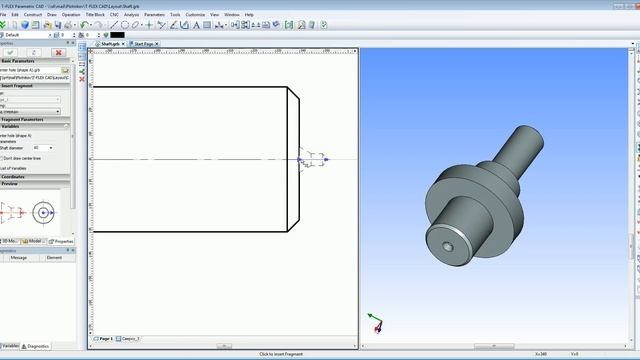
Task: Open the Print icon dropdown arrow
Action: coord(74,25)
